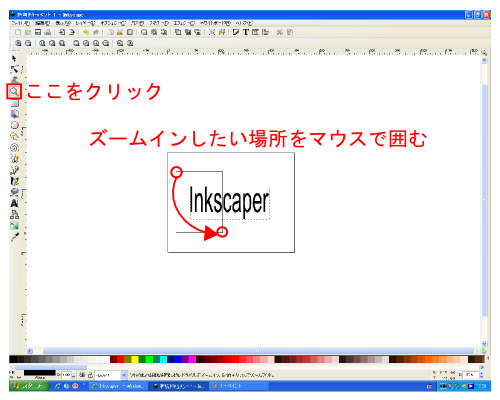Click the Export bitmap icon

coord(72,32)
